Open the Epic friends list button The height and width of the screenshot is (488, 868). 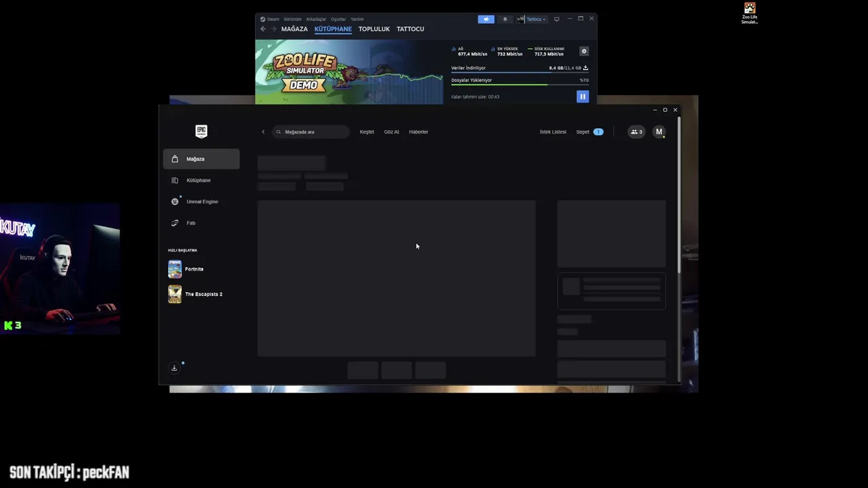[x=636, y=131]
